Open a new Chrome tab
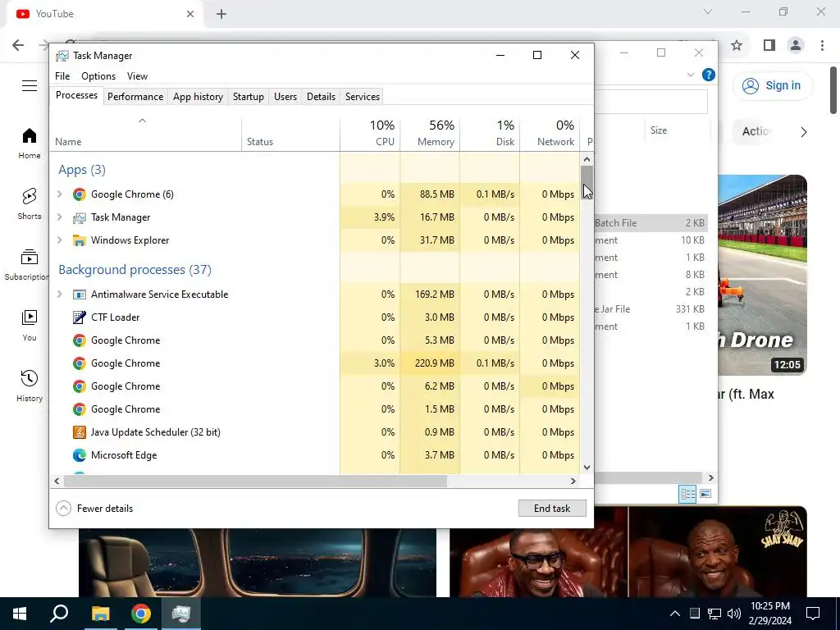The height and width of the screenshot is (630, 840). (221, 14)
